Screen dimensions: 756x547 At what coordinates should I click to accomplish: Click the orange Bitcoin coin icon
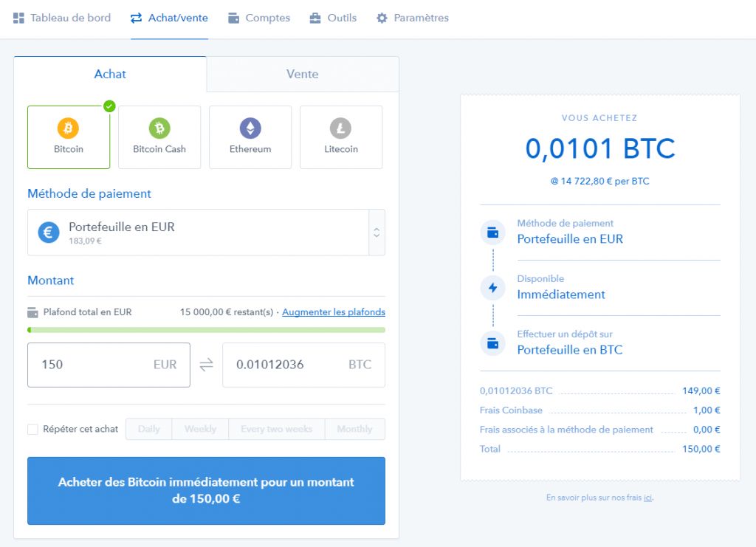[69, 128]
